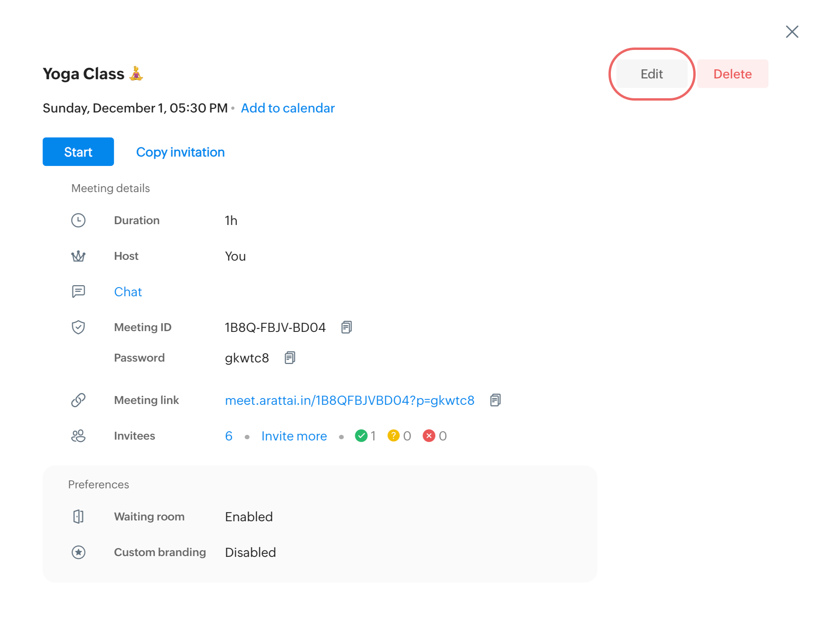Image resolution: width=824 pixels, height=644 pixels.
Task: Click Copy invitation link
Action: click(x=180, y=152)
